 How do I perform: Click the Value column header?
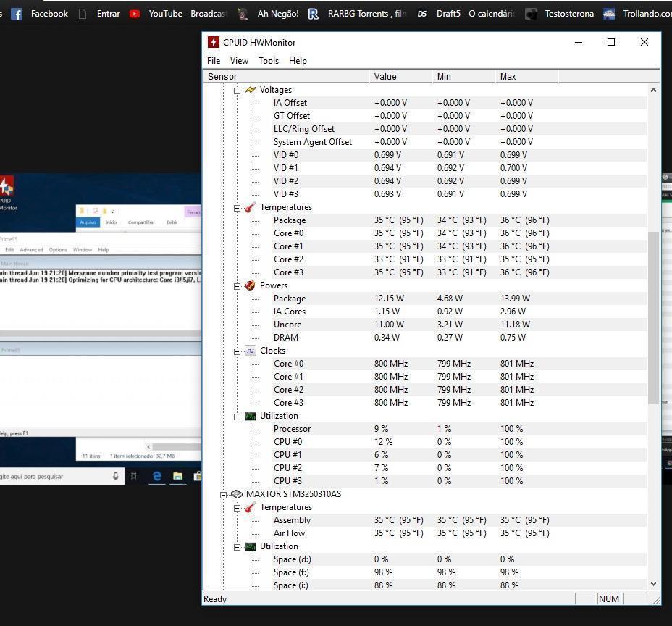400,76
